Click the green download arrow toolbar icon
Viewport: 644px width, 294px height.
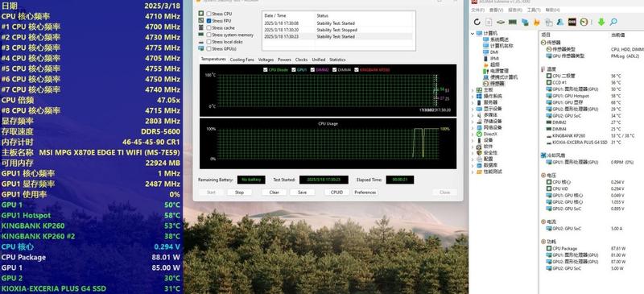[601, 23]
